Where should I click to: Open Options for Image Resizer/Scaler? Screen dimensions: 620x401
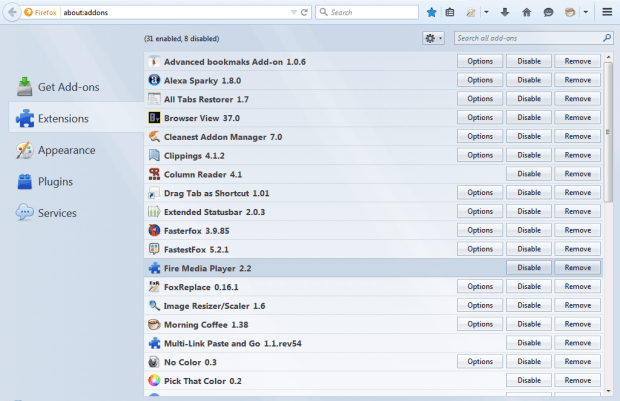[480, 305]
